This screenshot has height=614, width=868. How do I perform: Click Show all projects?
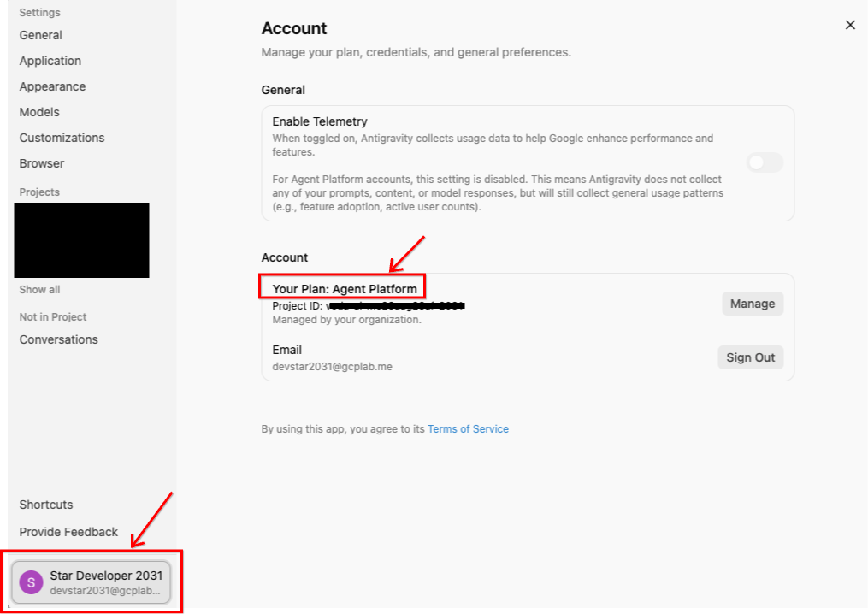tap(40, 290)
